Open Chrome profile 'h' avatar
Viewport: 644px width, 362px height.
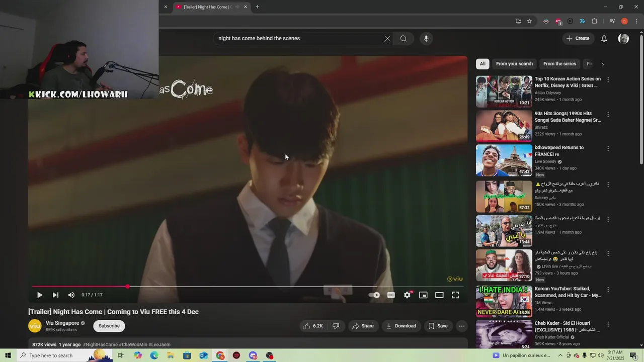624,21
